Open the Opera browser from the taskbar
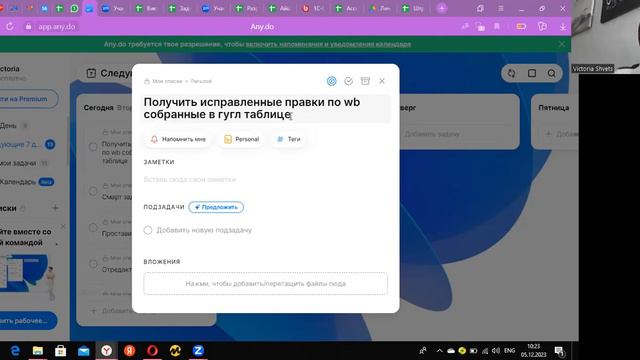 coord(152,351)
